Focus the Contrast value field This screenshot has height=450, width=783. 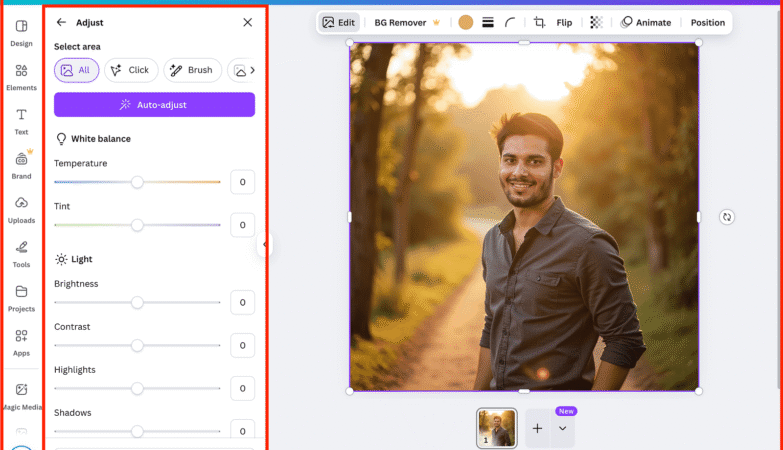point(242,346)
